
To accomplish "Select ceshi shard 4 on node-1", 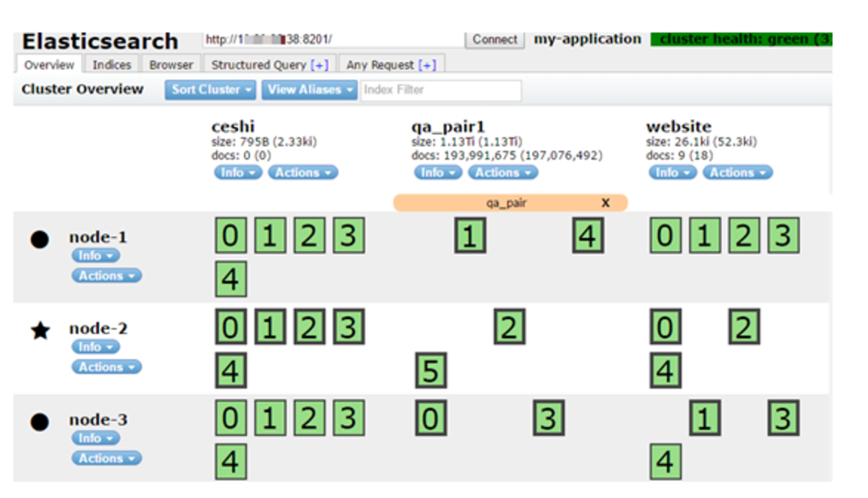I will [x=231, y=279].
